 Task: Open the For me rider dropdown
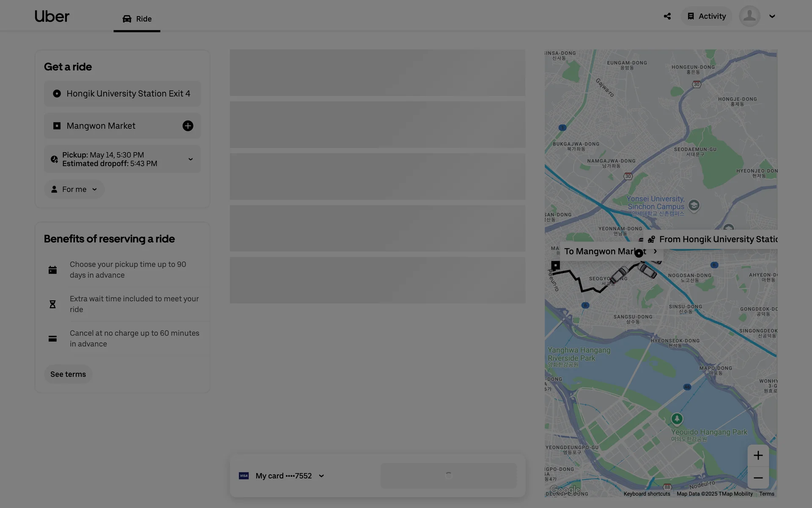tap(74, 189)
